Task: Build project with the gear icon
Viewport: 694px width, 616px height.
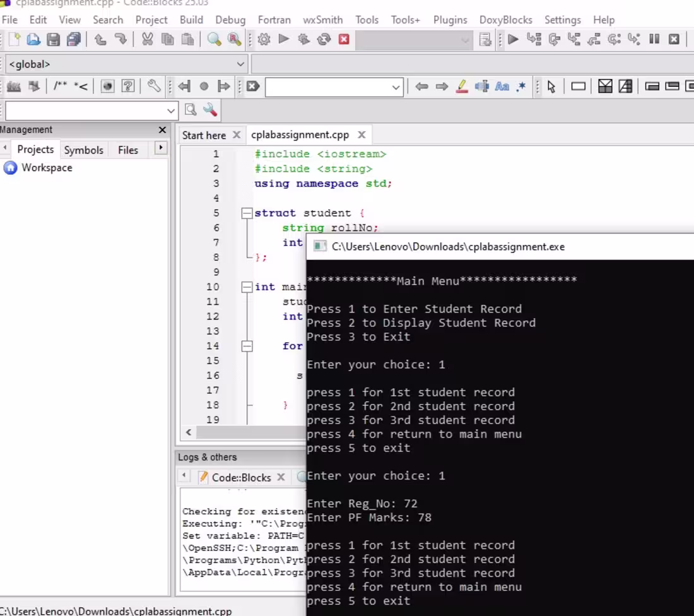Action: point(264,39)
